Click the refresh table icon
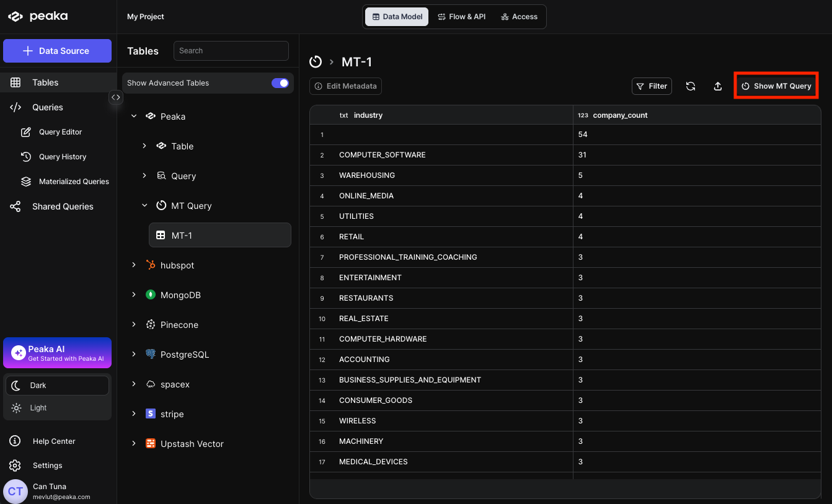The image size is (832, 504). pos(690,86)
